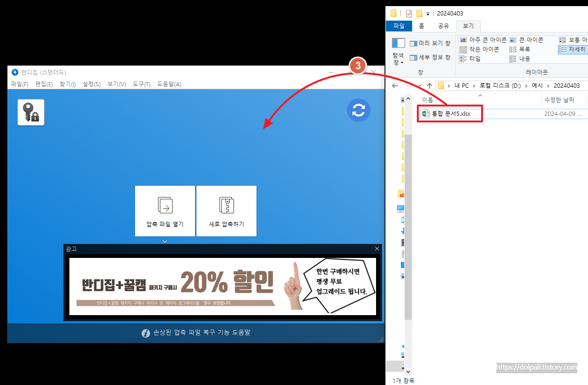This screenshot has height=385, width=588.
Task: Click the 2024-04-09 date cell
Action: click(563, 114)
